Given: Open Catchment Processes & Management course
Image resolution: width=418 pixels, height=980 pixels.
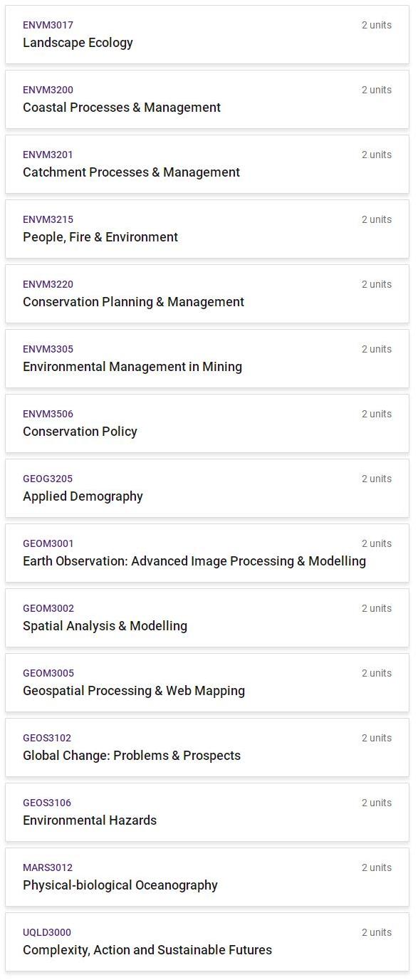Looking at the screenshot, I should (207, 165).
